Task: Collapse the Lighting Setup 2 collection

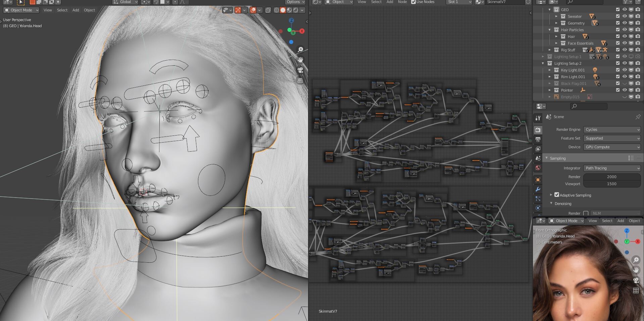Action: tap(543, 63)
